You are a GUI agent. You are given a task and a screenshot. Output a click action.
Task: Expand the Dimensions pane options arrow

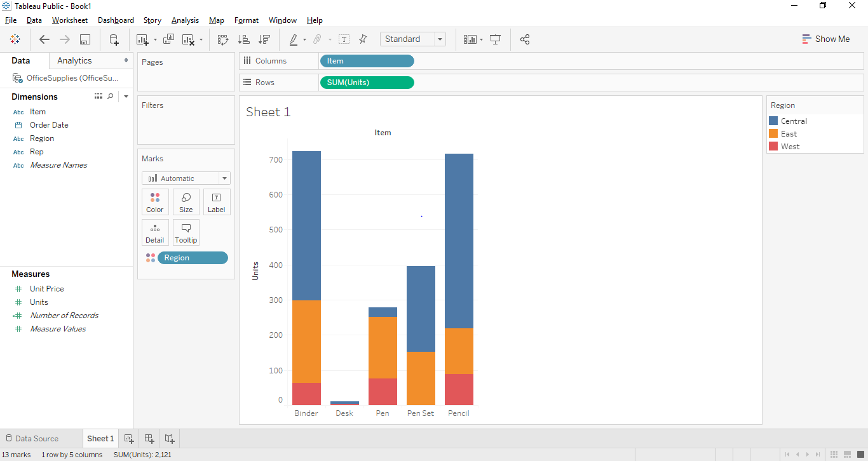[x=126, y=97]
